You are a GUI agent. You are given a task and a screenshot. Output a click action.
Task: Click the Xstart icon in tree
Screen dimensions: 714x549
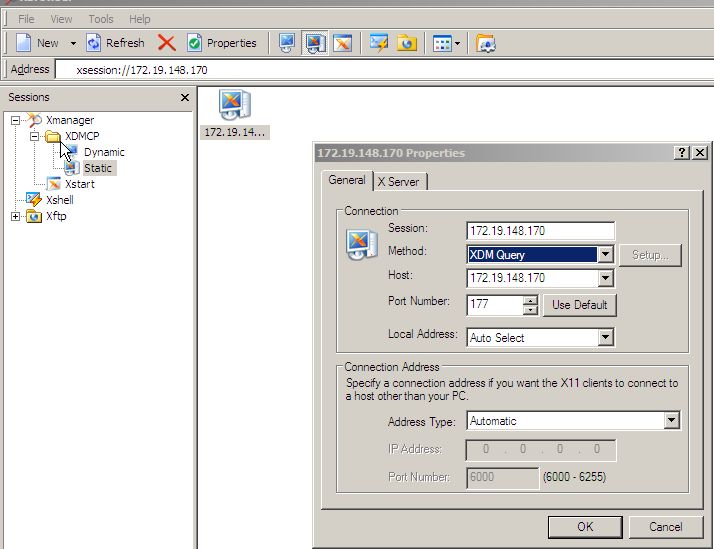click(54, 184)
